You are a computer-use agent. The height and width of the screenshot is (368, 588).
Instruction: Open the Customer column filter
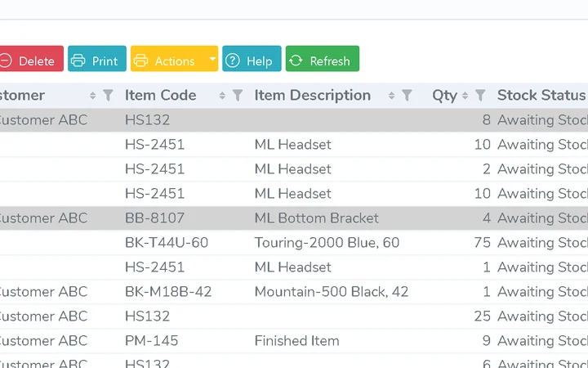pos(108,96)
